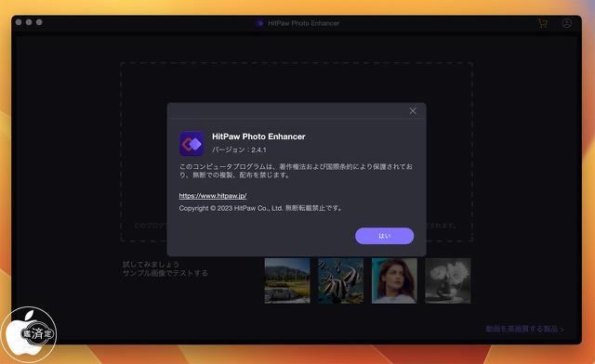595x364 pixels.
Task: Click the 試してみましょう label
Action: 151,264
